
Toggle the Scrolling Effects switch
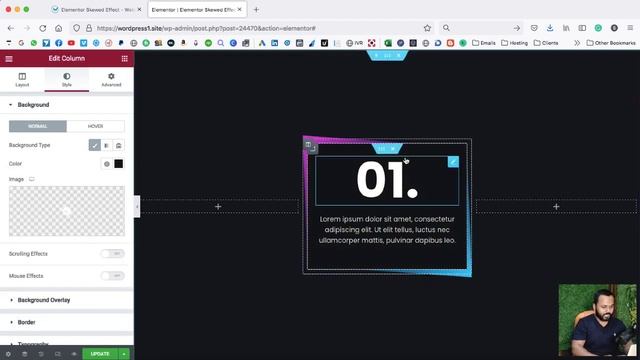click(113, 253)
